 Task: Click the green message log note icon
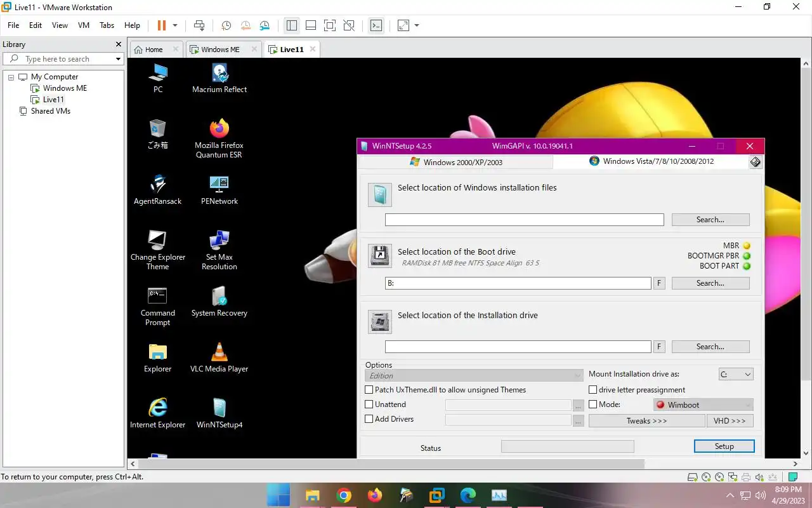coord(794,477)
